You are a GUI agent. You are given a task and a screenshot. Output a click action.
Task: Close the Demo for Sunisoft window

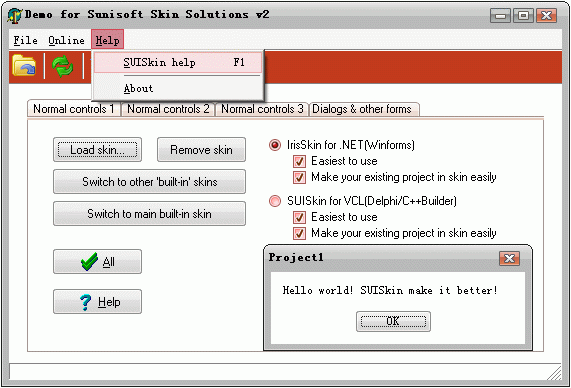pyautogui.click(x=547, y=16)
